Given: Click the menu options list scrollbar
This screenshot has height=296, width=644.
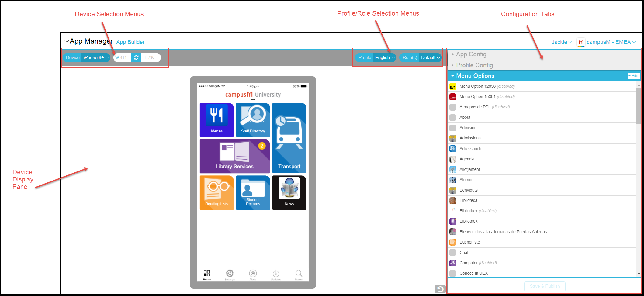Looking at the screenshot, I should [x=639, y=105].
